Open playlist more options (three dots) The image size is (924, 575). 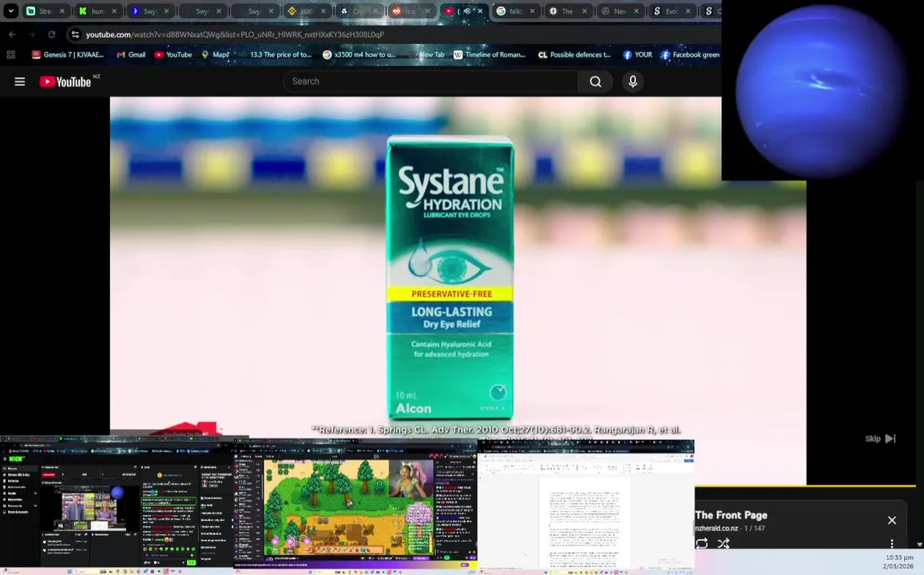click(x=891, y=543)
